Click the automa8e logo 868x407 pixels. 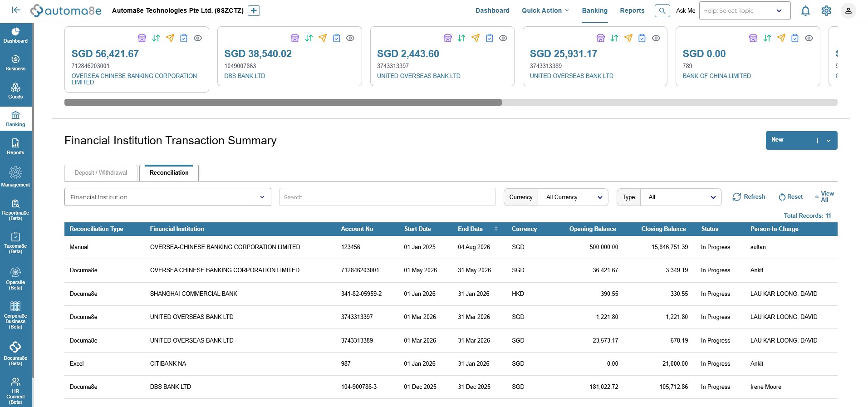pyautogui.click(x=66, y=10)
